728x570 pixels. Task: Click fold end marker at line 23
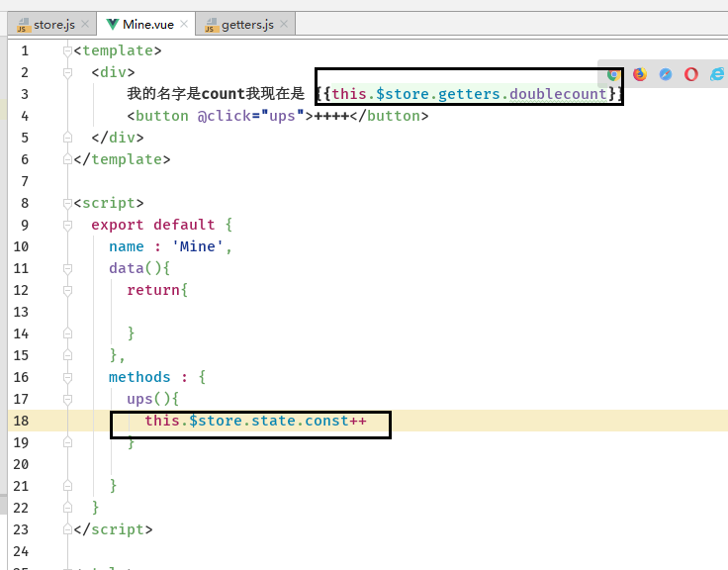68,529
